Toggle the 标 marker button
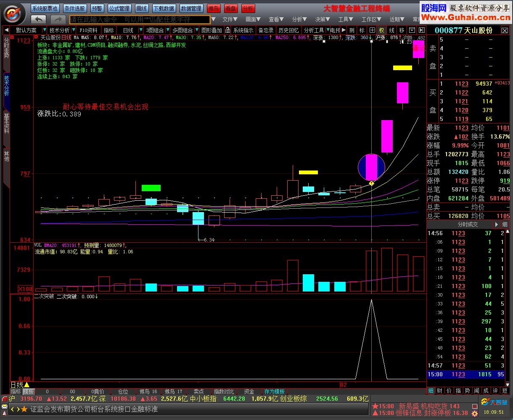 coord(362,30)
